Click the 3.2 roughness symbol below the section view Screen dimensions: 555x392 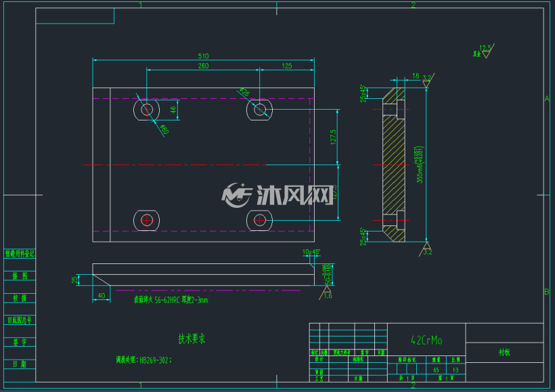[x=426, y=249]
